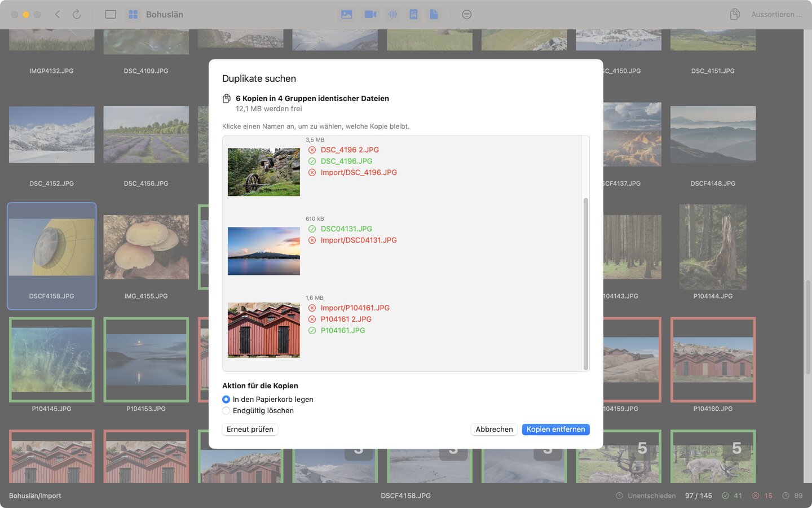Select the P104144.JPG tree stump thumbnail
This screenshot has width=812, height=508.
click(713, 247)
